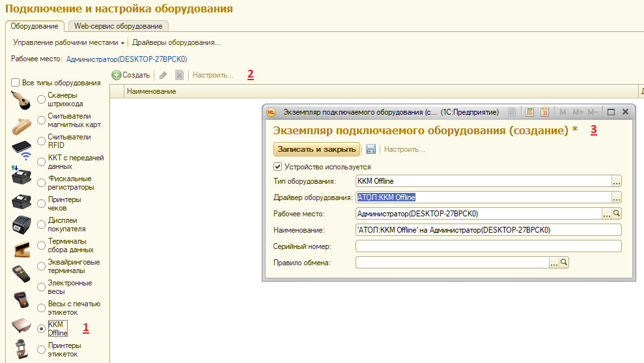The image size is (644, 363).
Task: Select ККТ с передачей данных radio button
Action: (41, 162)
